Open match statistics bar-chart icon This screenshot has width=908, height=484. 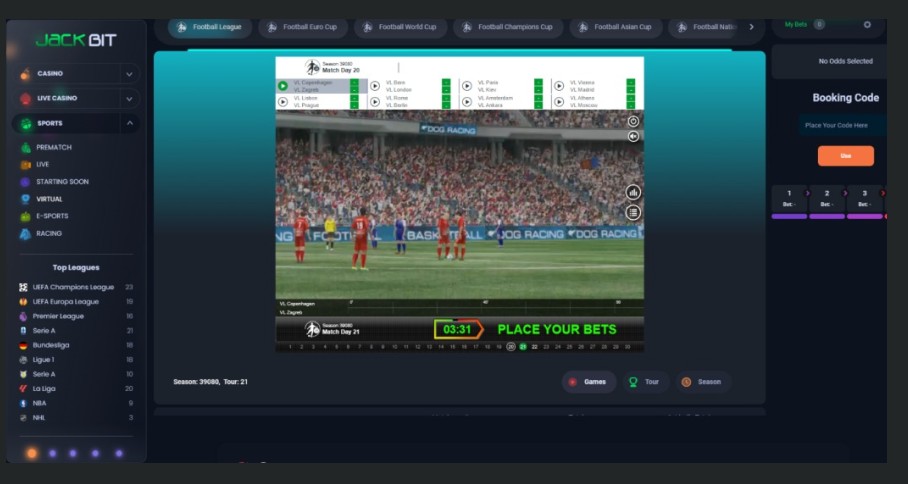633,192
